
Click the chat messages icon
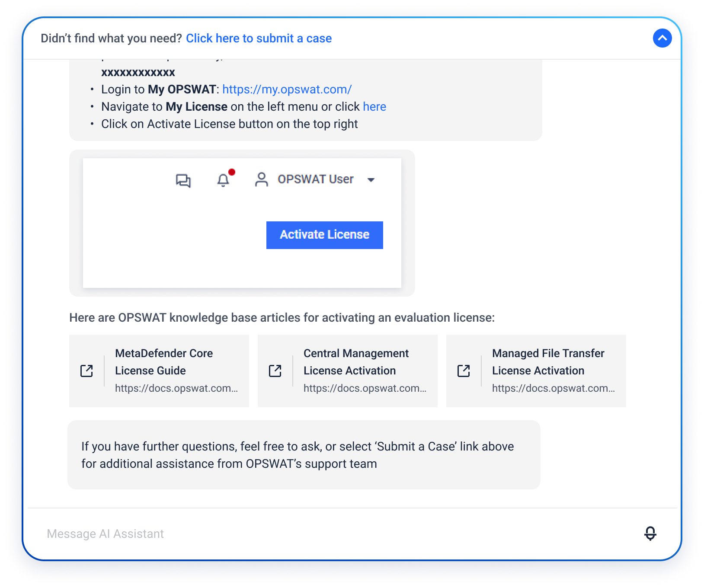pyautogui.click(x=183, y=180)
